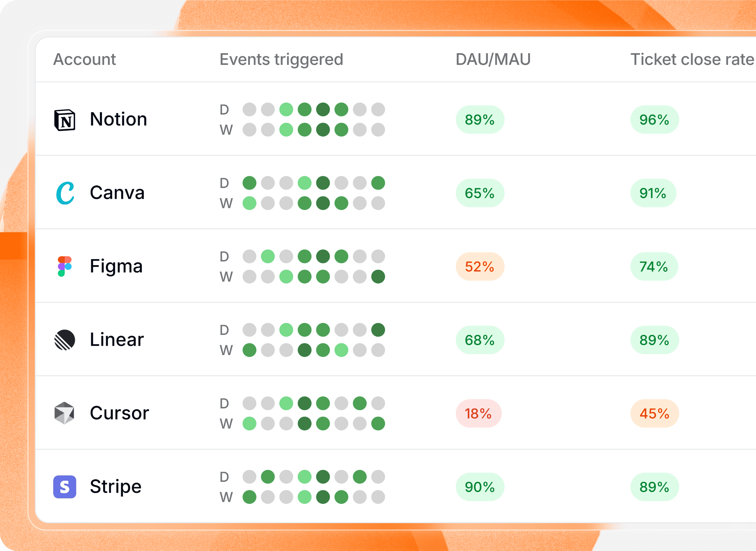The height and width of the screenshot is (551, 756).
Task: Click first green dot in Canva's D row
Action: click(x=249, y=183)
